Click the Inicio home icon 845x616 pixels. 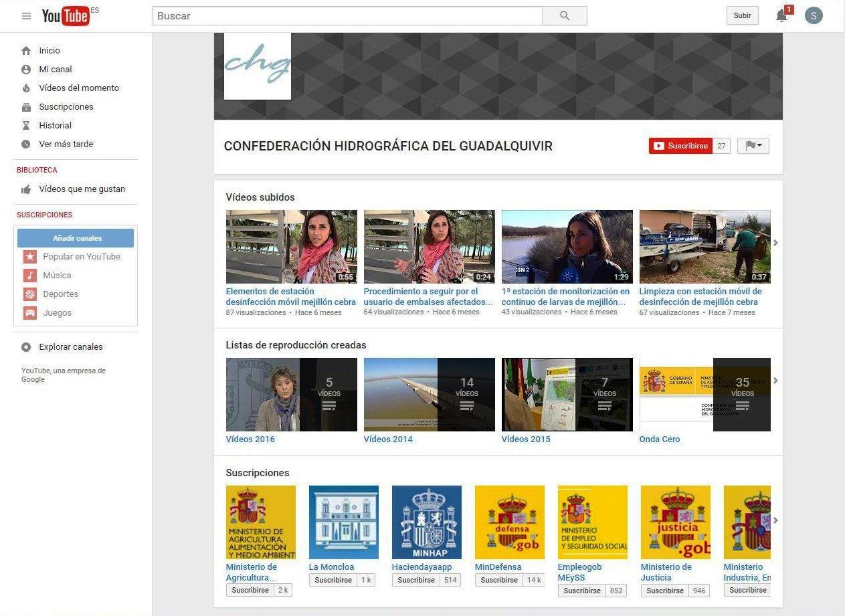pos(26,51)
